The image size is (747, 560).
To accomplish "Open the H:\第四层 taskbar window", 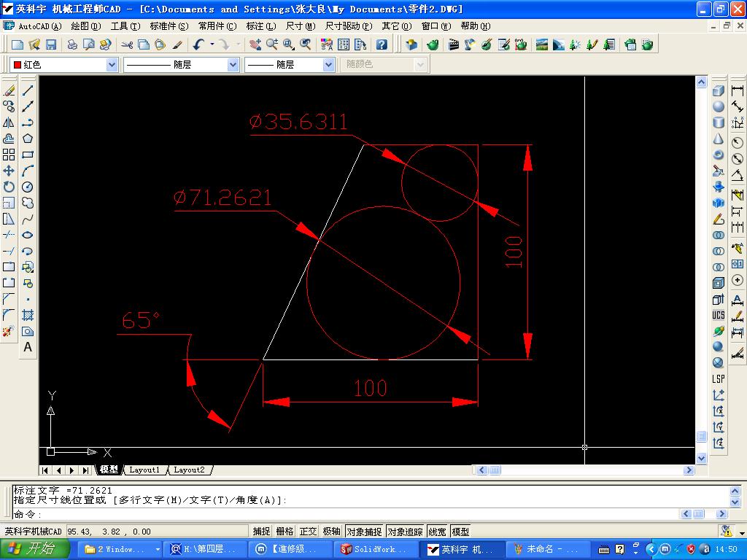I will click(x=204, y=549).
